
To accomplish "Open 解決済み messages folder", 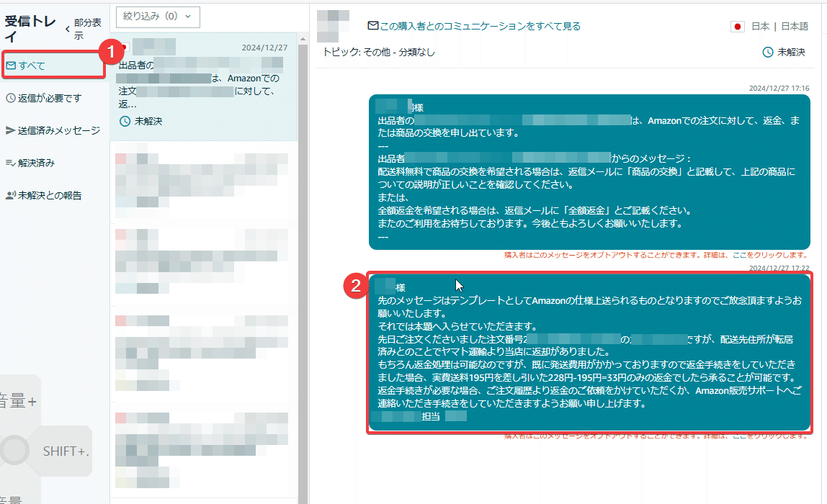I will [x=30, y=163].
